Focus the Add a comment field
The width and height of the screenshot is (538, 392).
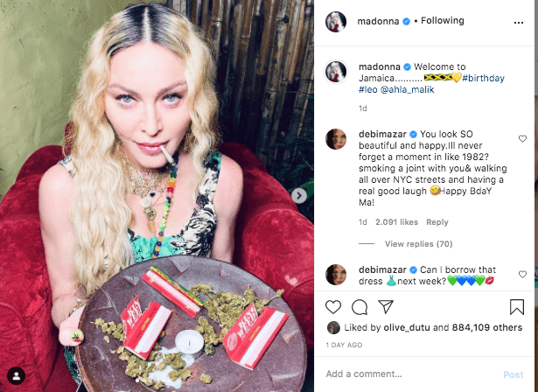tap(410, 374)
